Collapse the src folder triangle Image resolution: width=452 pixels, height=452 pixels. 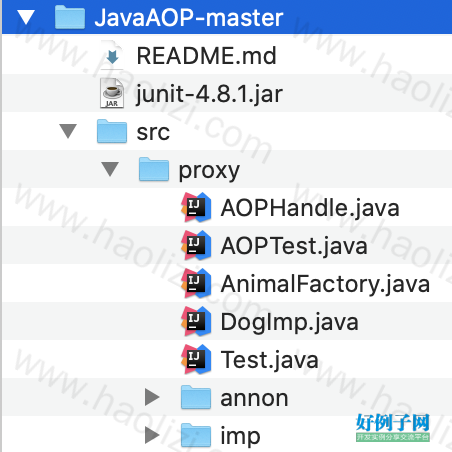(68, 131)
